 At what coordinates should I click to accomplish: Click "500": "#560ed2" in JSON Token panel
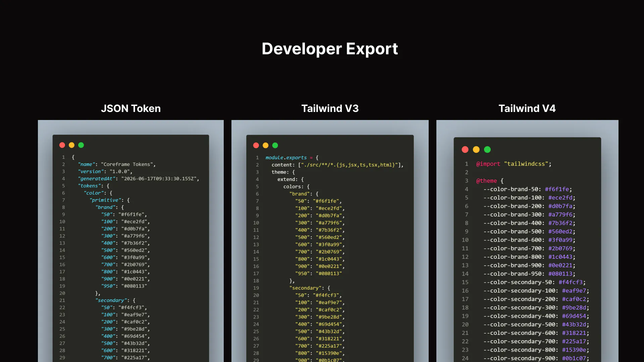point(125,250)
